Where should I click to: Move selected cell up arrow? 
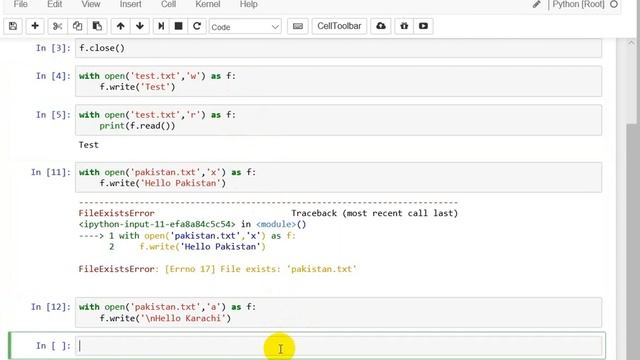(x=120, y=26)
